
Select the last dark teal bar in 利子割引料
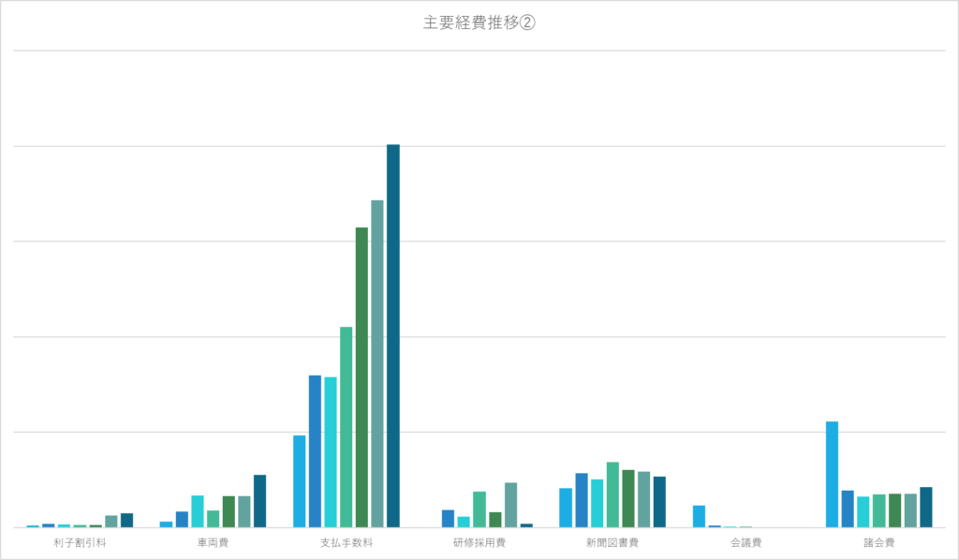[x=126, y=520]
